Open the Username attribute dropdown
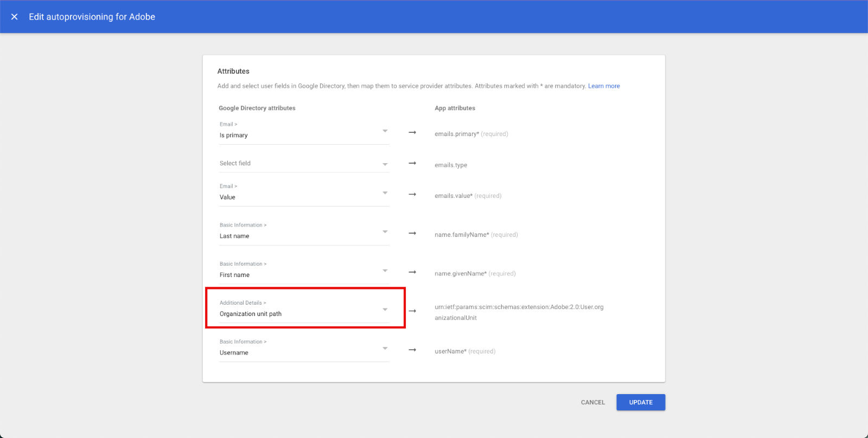The width and height of the screenshot is (868, 438). click(304, 350)
